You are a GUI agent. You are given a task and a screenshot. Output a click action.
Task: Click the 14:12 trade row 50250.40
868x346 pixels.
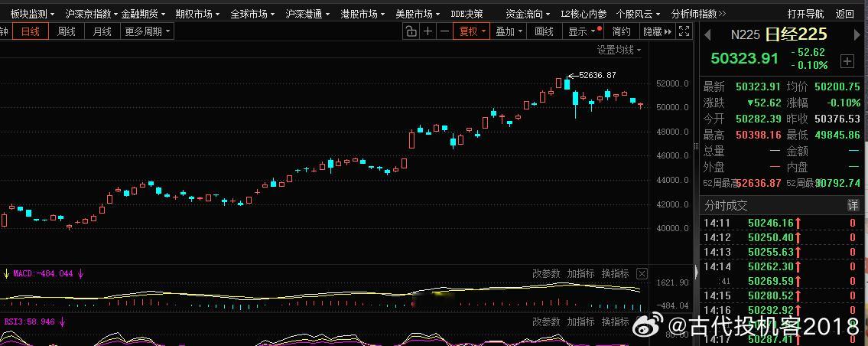click(781, 237)
